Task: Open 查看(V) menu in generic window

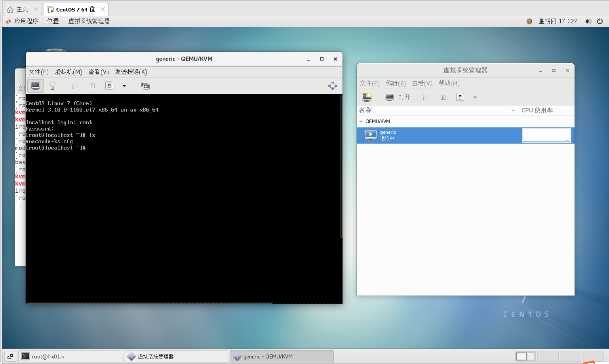Action: coord(99,72)
